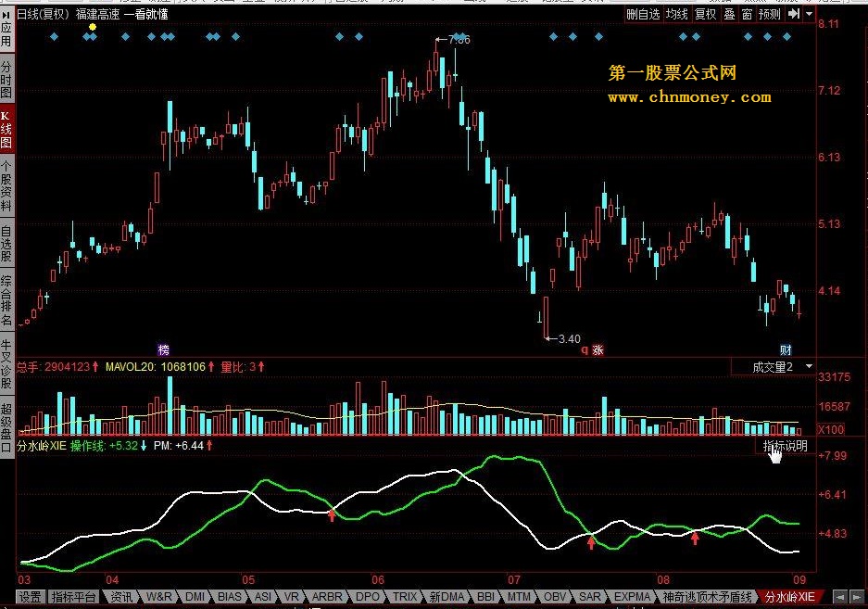
Task: Switch to the 新DMA indicator tab
Action: (x=447, y=597)
